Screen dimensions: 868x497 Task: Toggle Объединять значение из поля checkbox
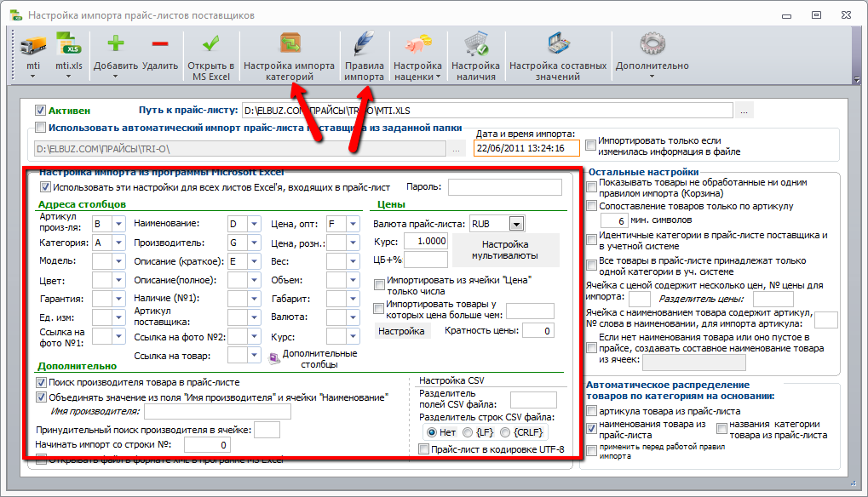pyautogui.click(x=41, y=397)
